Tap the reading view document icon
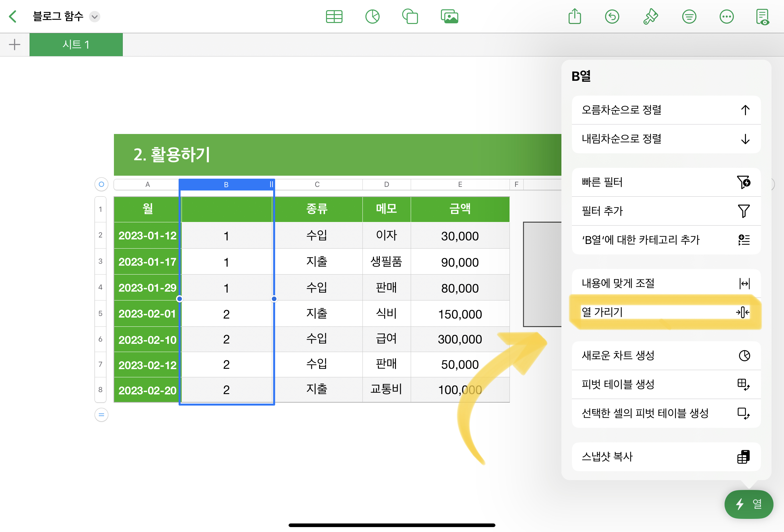Image resolution: width=784 pixels, height=532 pixels. pos(762,16)
